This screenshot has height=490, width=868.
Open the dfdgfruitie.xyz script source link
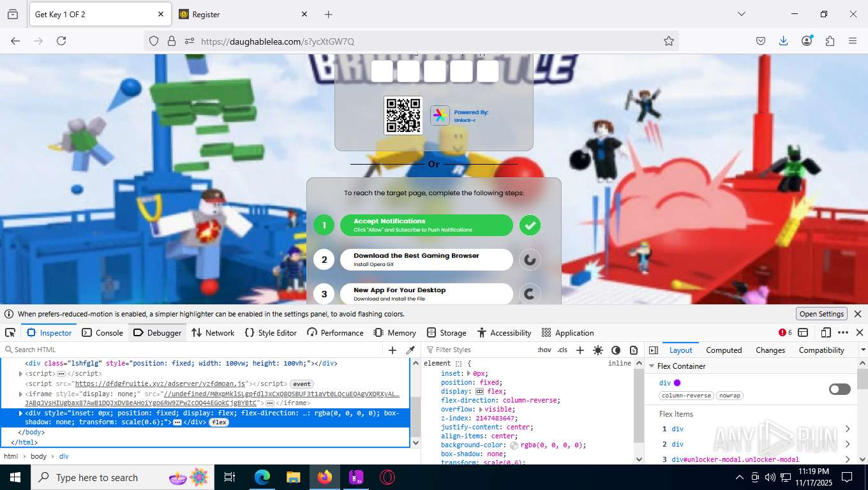160,384
